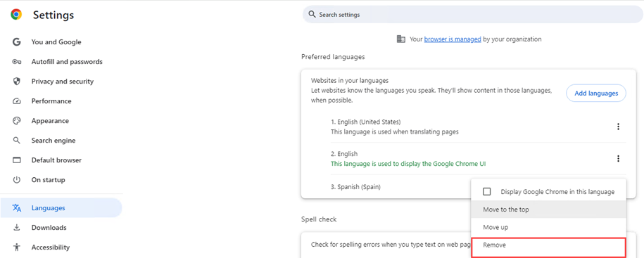Click the Accessibility person icon
This screenshot has width=644, height=258.
[16, 247]
